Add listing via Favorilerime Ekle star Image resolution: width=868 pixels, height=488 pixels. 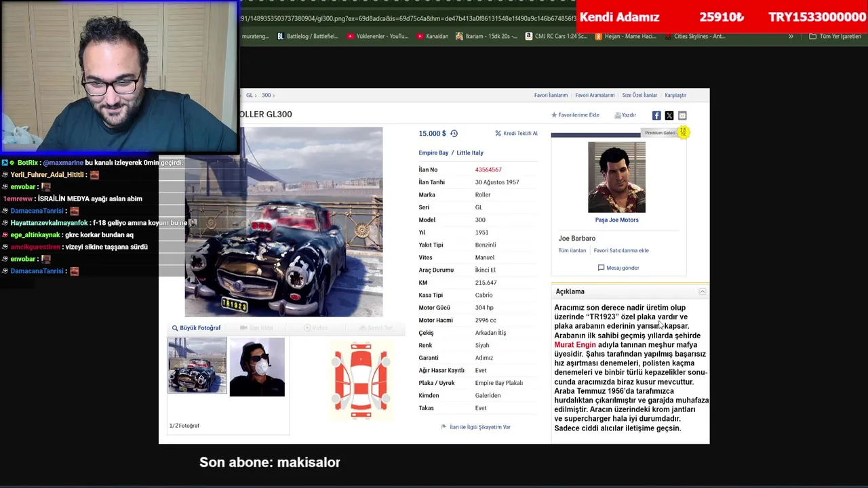pyautogui.click(x=575, y=115)
